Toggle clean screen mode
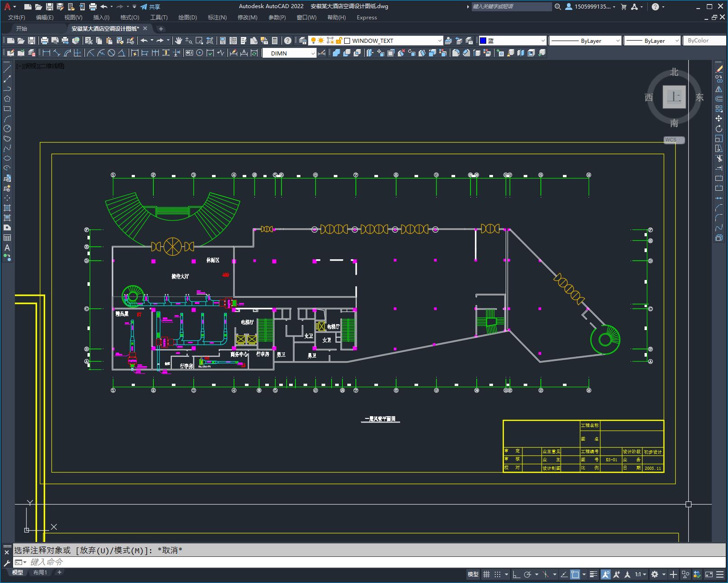 709,574
